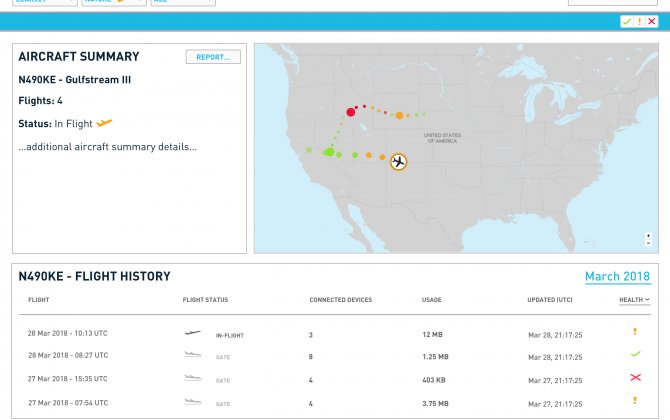Open the March 2018 month selector link
Viewport: 670px width, 420px height.
tap(617, 276)
